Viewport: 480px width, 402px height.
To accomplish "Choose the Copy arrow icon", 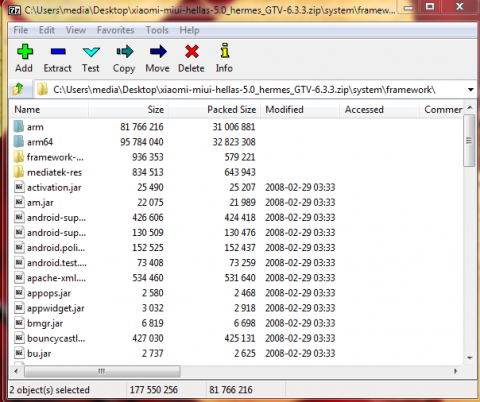I will click(x=125, y=51).
